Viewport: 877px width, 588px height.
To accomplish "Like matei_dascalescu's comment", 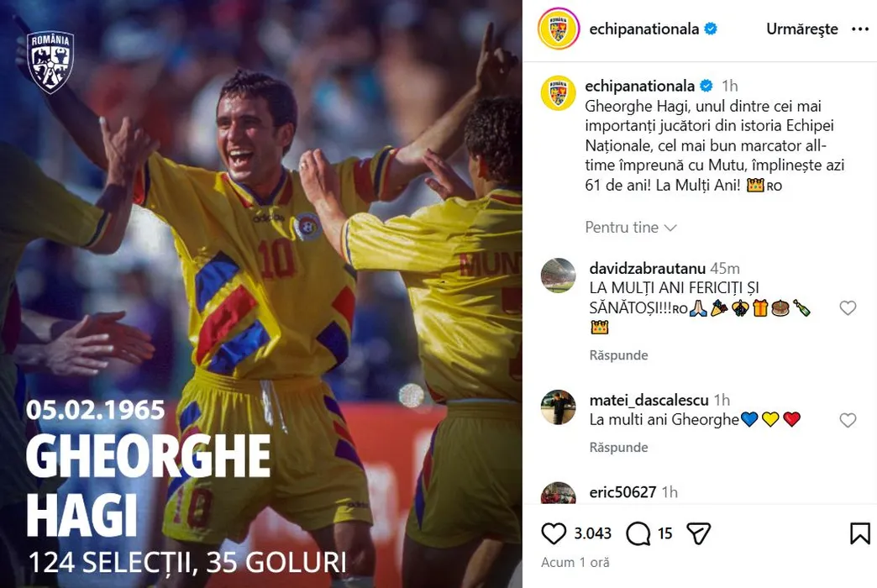I will (x=848, y=420).
